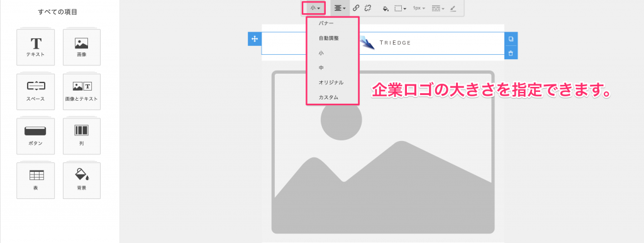Select the large placeholder image

[x=383, y=152]
